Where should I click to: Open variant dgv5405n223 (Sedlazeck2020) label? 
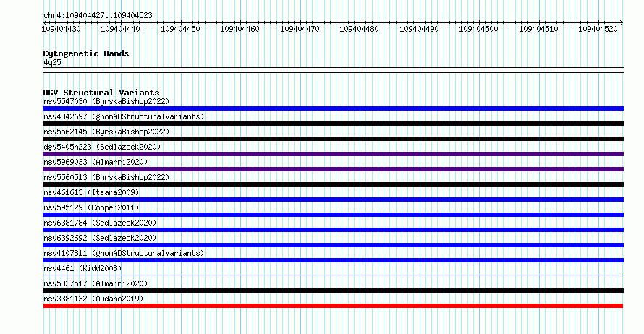tap(102, 147)
